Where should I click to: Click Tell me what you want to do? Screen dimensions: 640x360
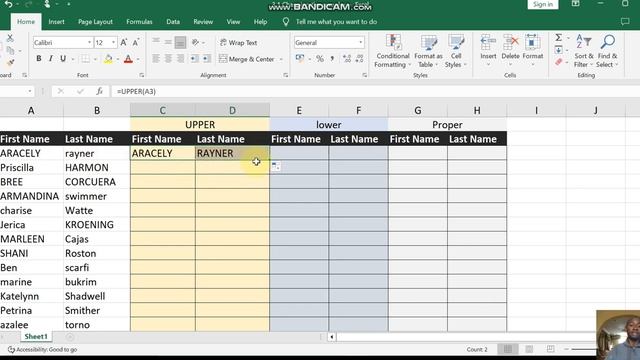[x=336, y=22]
